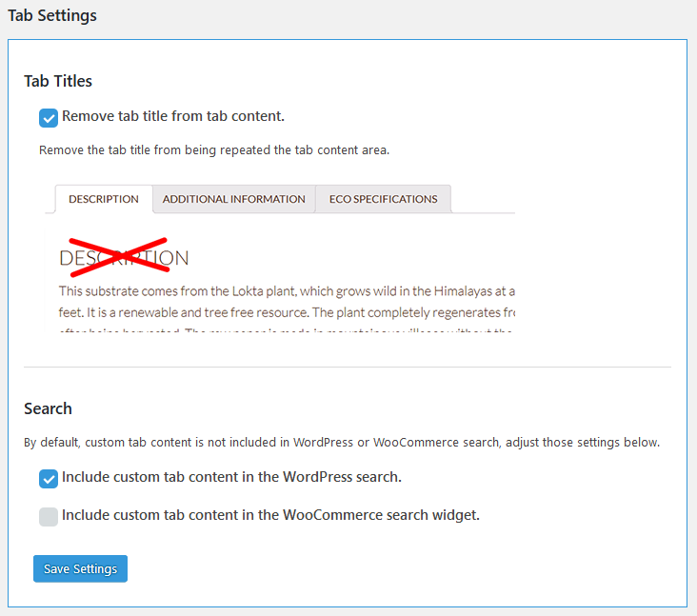Click the red cross over DESCRIPTION heading

(115, 257)
